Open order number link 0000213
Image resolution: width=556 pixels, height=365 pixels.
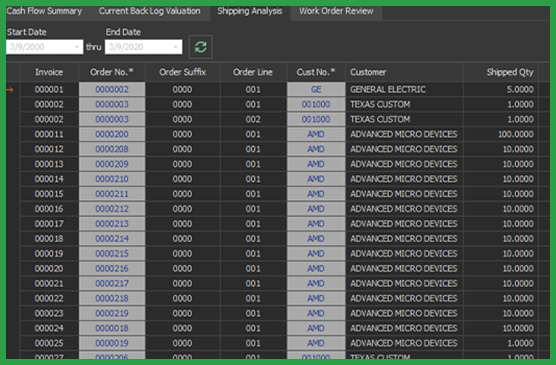click(112, 224)
